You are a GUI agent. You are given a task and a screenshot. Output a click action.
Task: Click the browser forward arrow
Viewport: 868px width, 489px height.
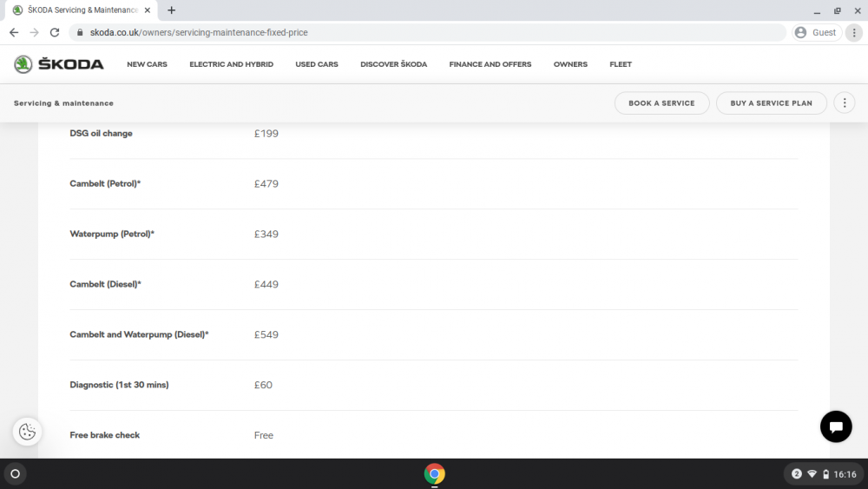coord(35,33)
